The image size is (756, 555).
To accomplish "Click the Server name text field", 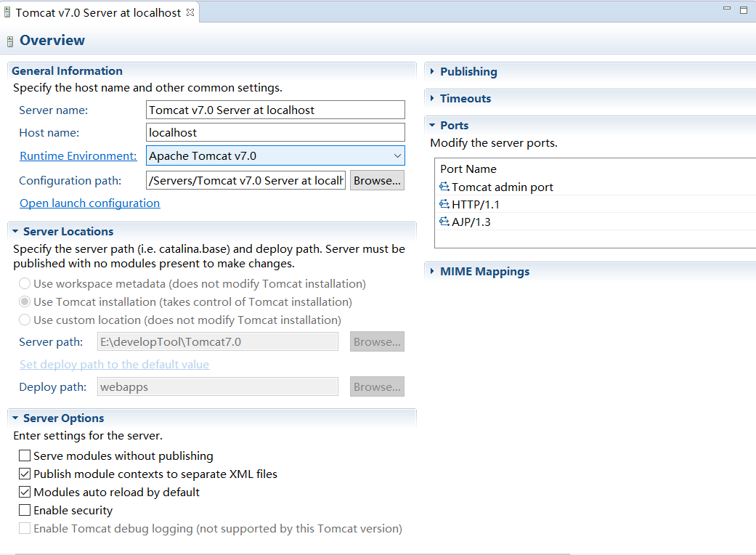I will pyautogui.click(x=275, y=110).
